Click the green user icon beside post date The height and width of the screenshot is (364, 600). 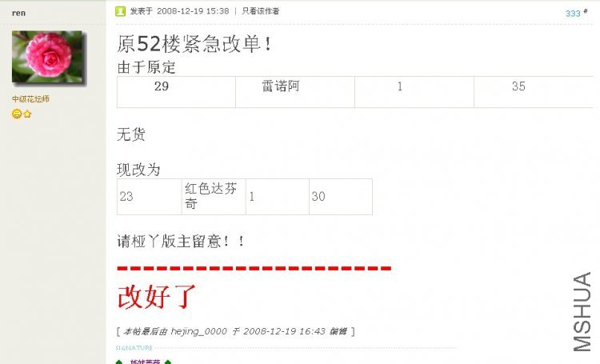[x=120, y=11]
